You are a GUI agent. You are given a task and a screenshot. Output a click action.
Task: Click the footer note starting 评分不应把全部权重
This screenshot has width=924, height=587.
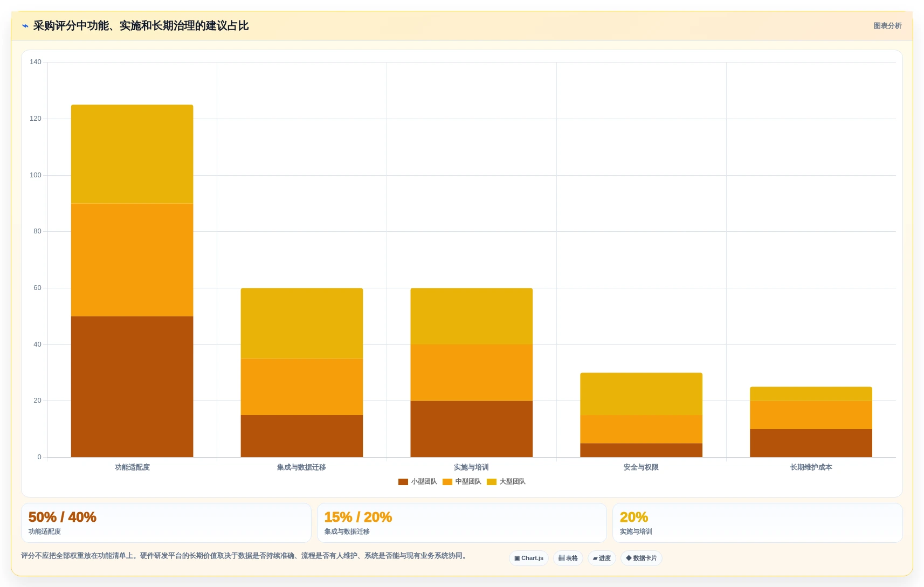point(245,556)
